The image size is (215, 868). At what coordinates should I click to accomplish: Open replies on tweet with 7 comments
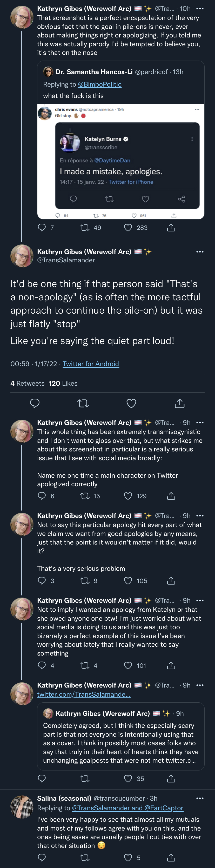pyautogui.click(x=42, y=228)
